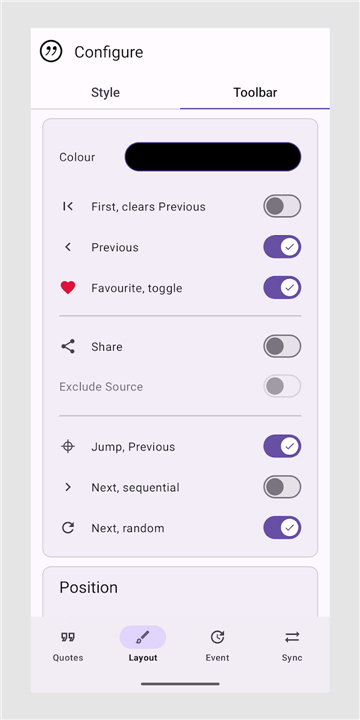
Task: Click the Previous chevron icon
Action: (68, 247)
